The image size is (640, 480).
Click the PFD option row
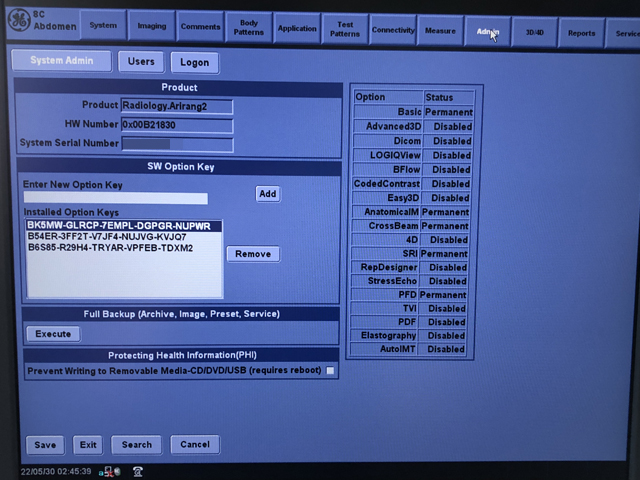click(x=409, y=295)
